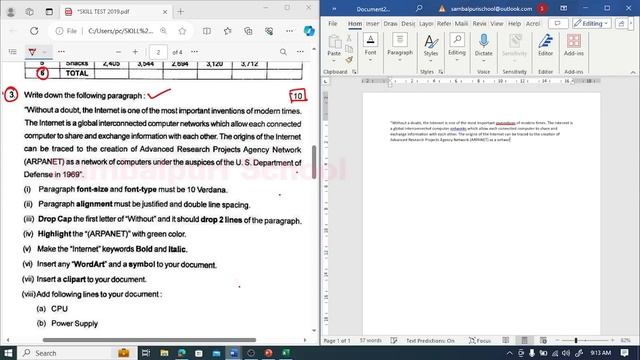Close the SKILL TEST 2019.pdf tab

165,12
